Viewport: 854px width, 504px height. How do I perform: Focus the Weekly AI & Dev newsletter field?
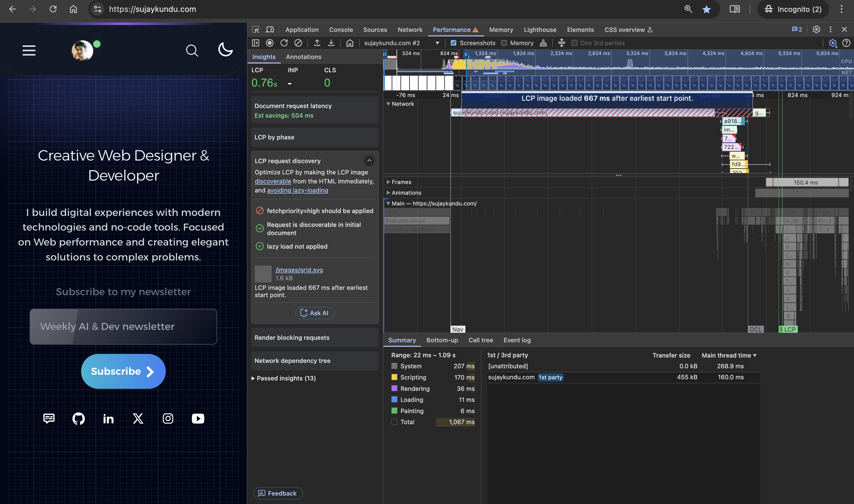[x=123, y=326]
